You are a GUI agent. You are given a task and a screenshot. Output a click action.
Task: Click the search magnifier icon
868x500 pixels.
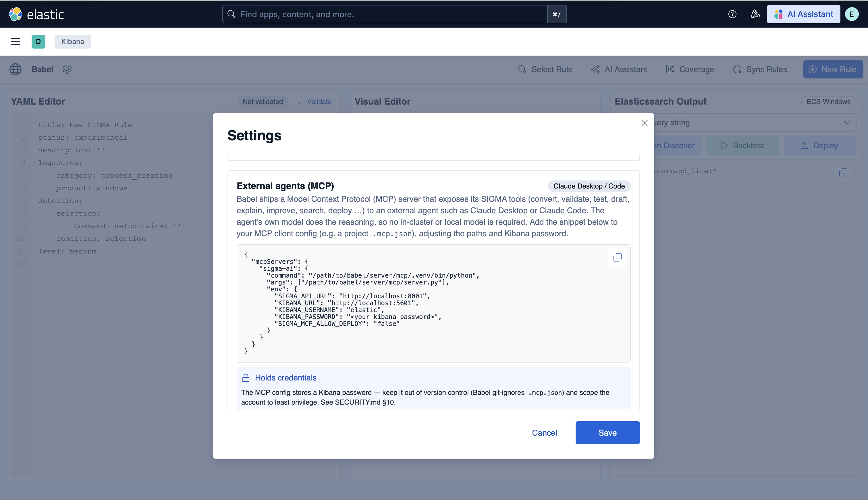[232, 14]
